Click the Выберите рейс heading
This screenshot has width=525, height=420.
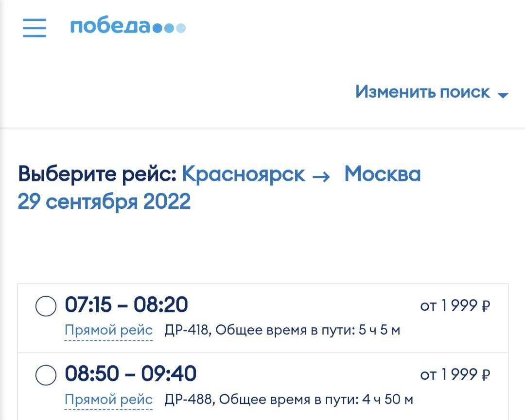(x=97, y=174)
